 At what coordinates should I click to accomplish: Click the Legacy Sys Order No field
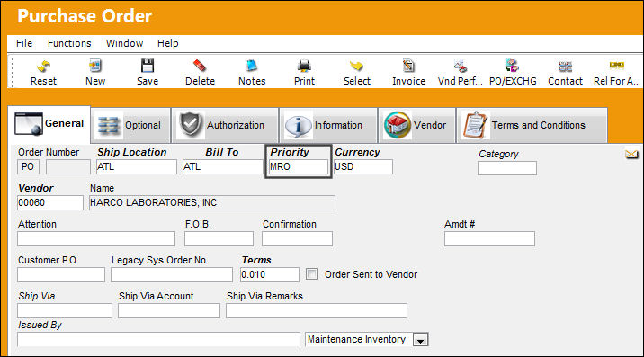tap(172, 274)
